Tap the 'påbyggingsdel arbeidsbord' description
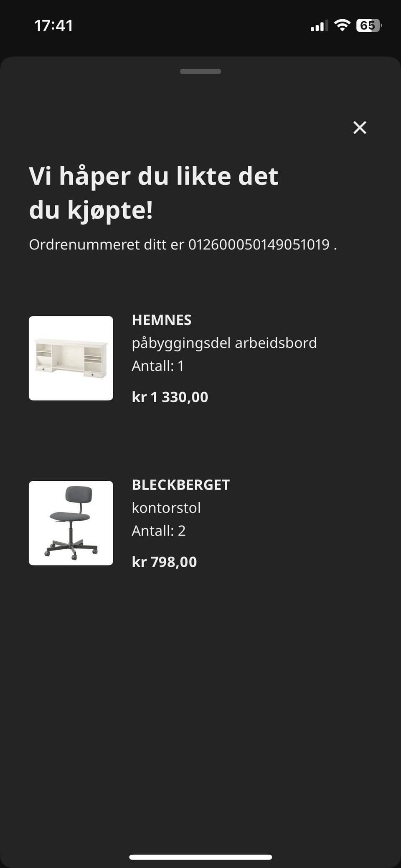 (224, 343)
